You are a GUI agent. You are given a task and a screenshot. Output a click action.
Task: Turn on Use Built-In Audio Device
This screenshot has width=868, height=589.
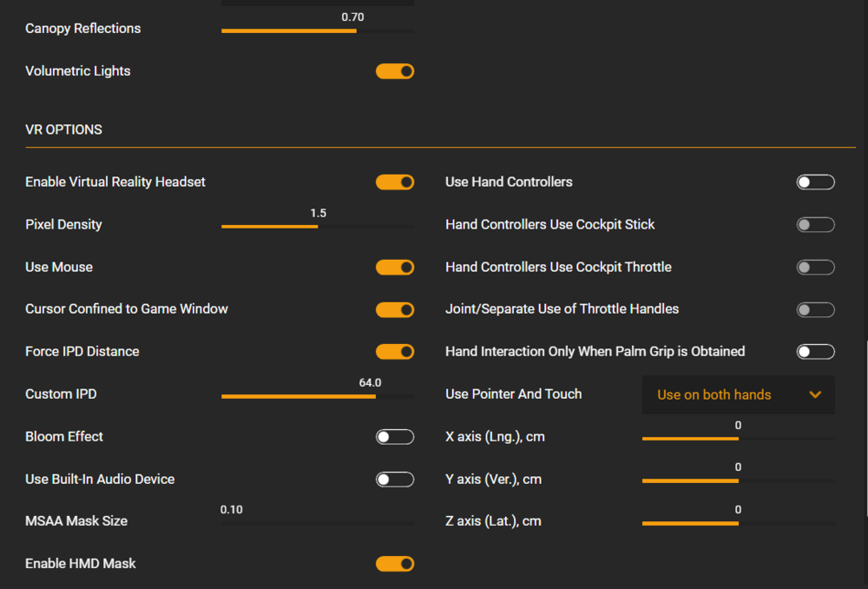pyautogui.click(x=395, y=480)
